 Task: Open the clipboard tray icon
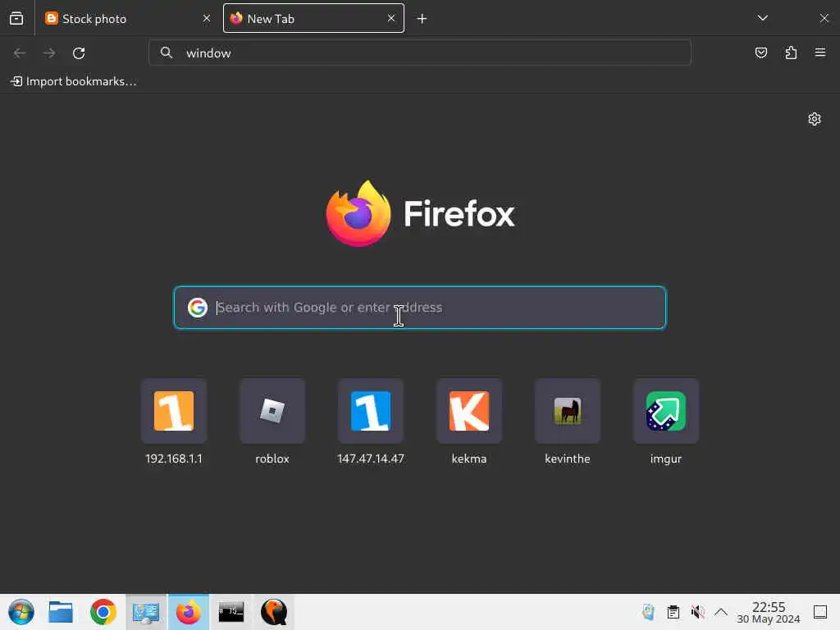coord(673,612)
